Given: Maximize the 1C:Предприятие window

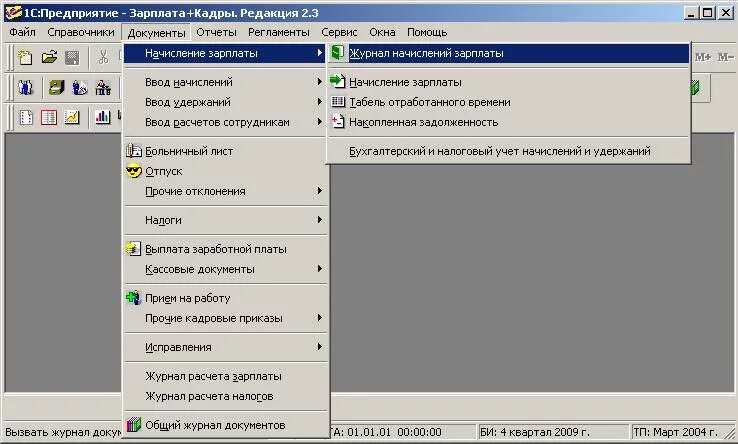Looking at the screenshot, I should click(707, 13).
